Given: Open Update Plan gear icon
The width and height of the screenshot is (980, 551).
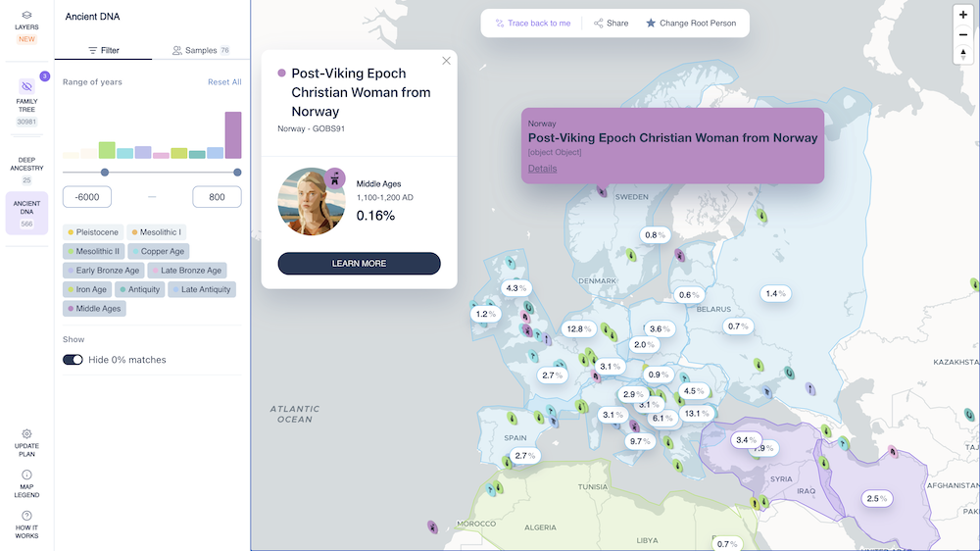Looking at the screenshot, I should coord(26,433).
